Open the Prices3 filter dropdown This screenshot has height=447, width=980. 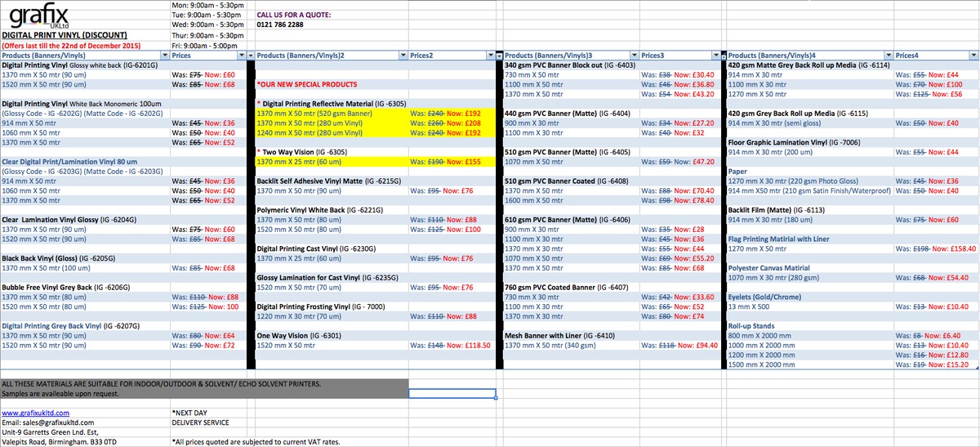click(717, 56)
